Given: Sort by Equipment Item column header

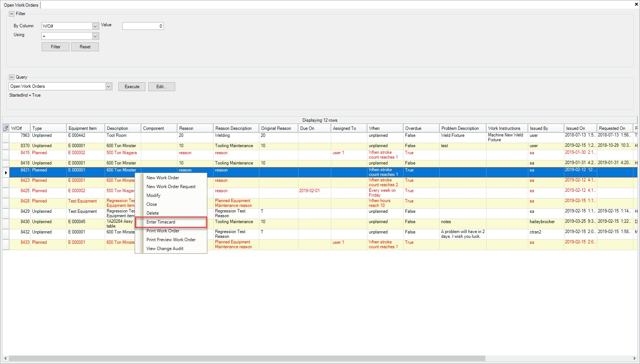Looking at the screenshot, I should (86, 128).
